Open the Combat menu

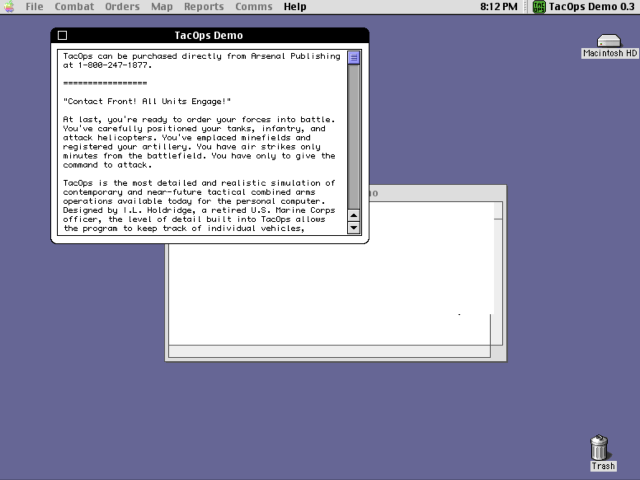pyautogui.click(x=74, y=7)
